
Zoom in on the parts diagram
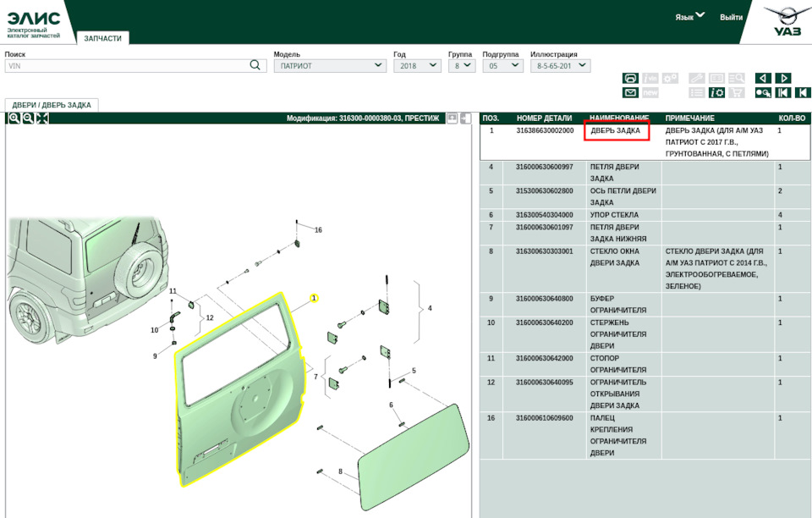(x=14, y=118)
